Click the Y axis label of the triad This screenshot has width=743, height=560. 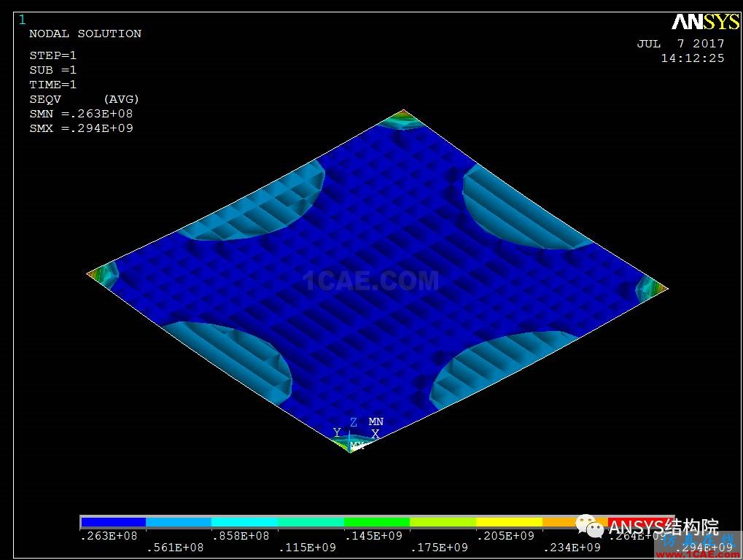[x=337, y=432]
